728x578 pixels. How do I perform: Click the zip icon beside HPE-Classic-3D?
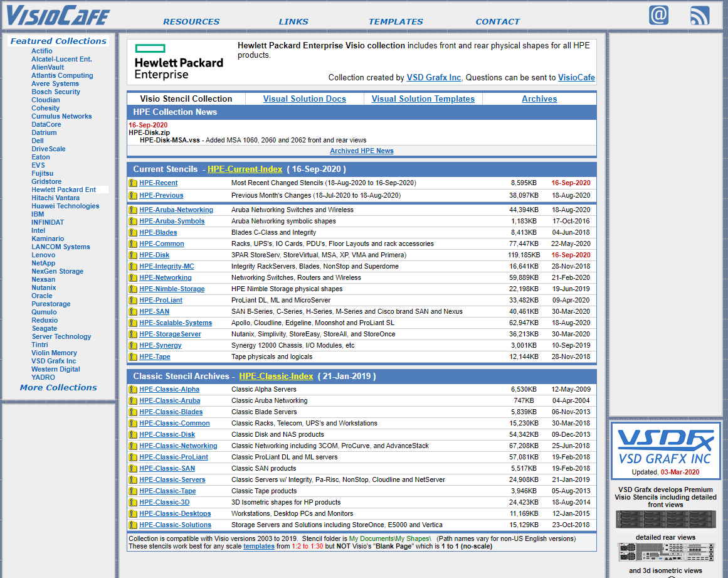(x=133, y=502)
